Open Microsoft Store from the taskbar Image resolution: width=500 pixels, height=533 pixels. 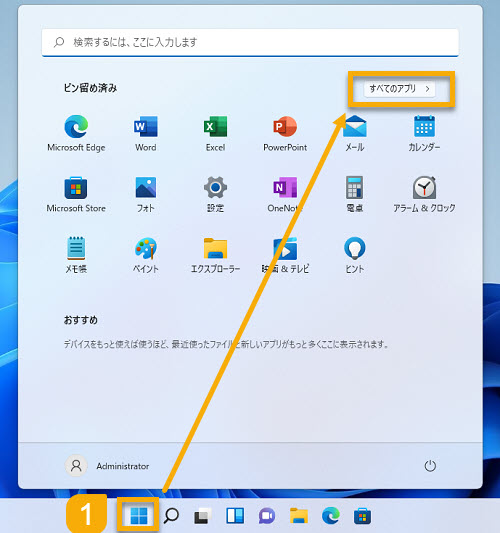tap(362, 516)
